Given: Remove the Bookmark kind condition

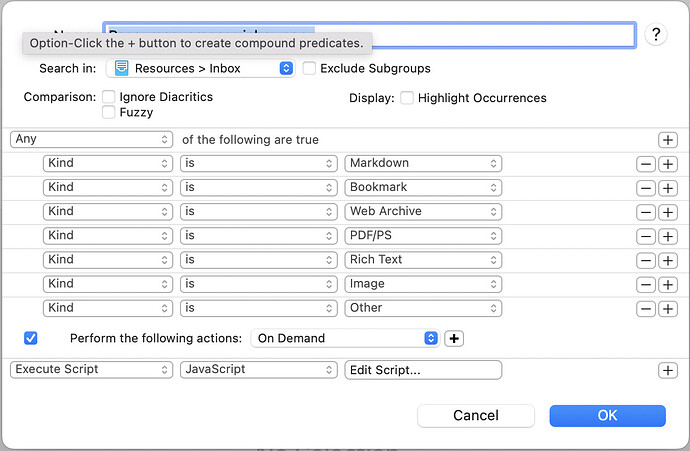Looking at the screenshot, I should tap(646, 188).
